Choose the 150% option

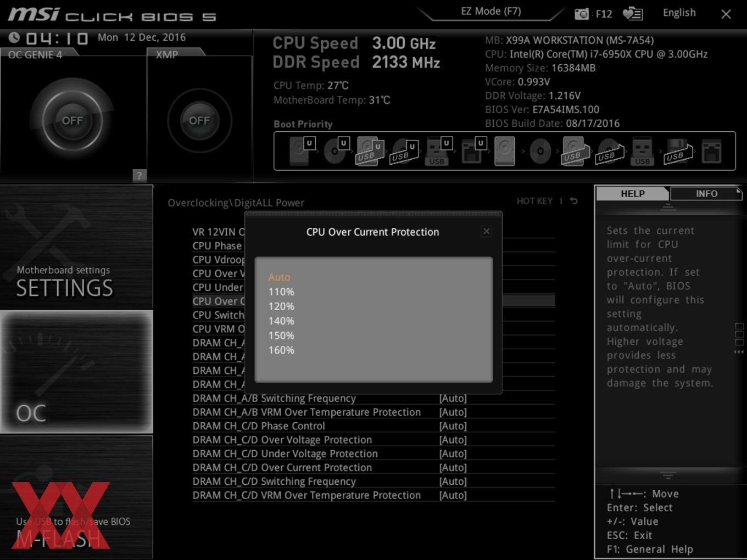[281, 335]
